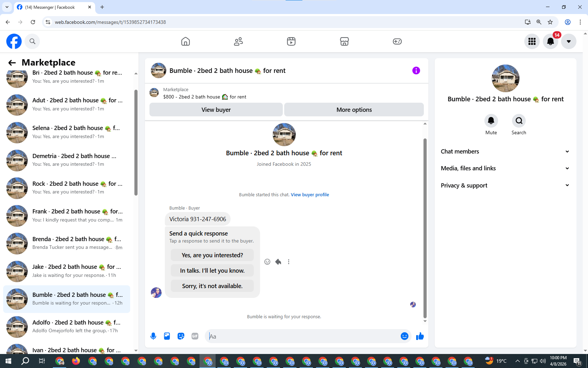Click the listing thumbnail in Marketplace banner

tap(154, 93)
